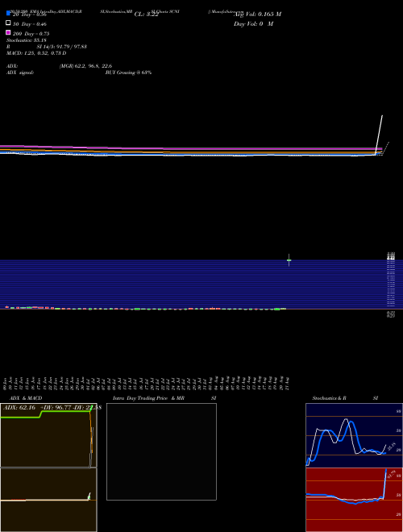Select the Intra Day Trading Price panel title

tap(148, 398)
